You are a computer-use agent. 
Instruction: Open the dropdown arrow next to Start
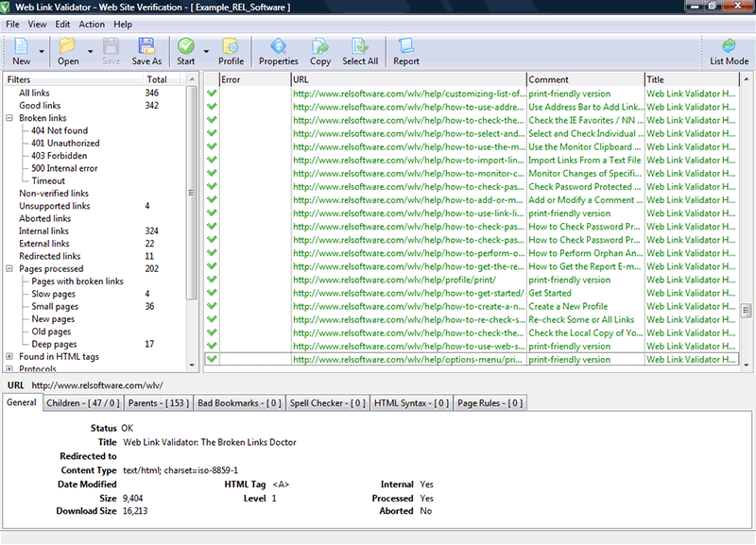[x=206, y=51]
